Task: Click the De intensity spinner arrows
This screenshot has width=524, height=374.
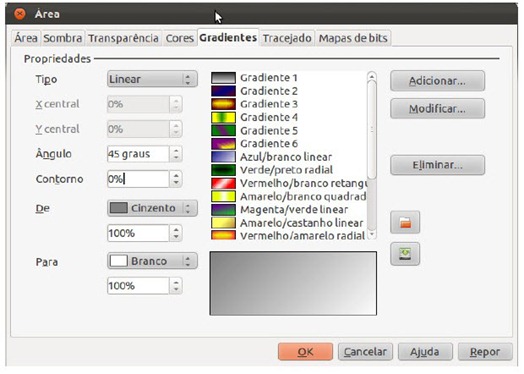Action: point(176,233)
